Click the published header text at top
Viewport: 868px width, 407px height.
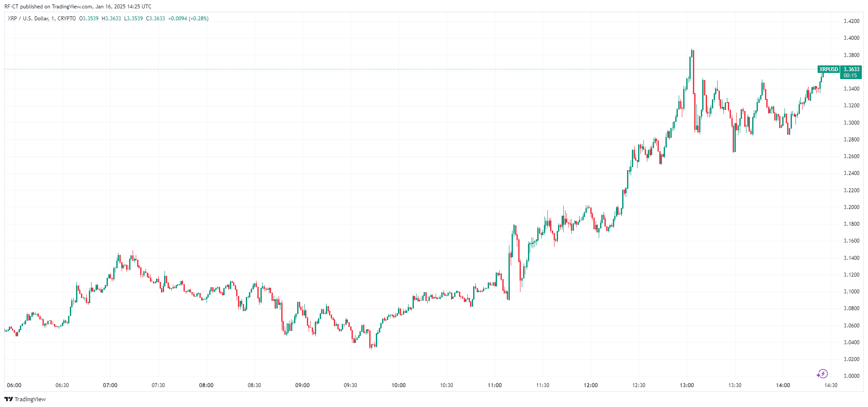click(x=78, y=7)
